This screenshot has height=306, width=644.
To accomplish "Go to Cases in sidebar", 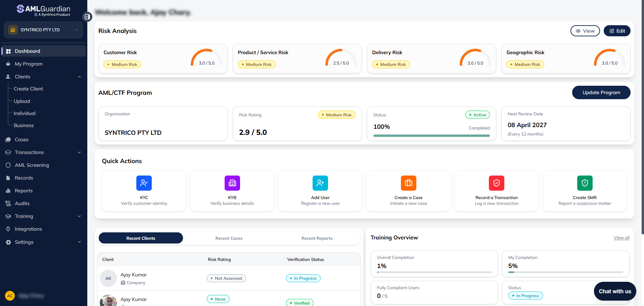I will point(21,140).
